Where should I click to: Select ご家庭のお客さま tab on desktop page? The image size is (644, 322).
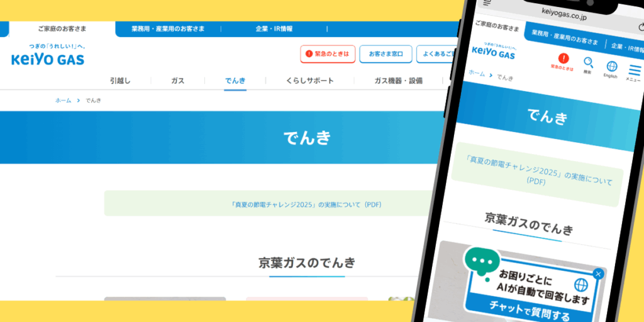click(62, 29)
